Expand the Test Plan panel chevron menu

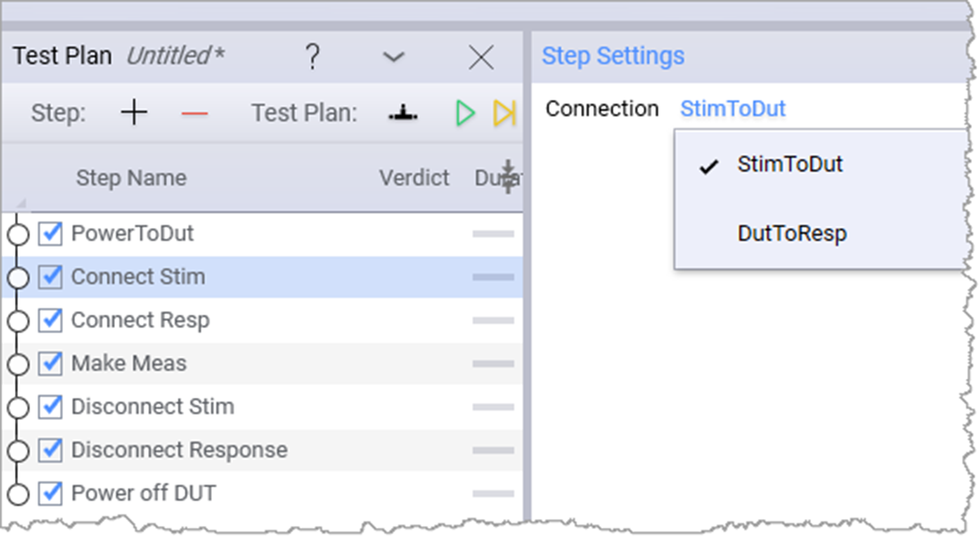coord(393,57)
